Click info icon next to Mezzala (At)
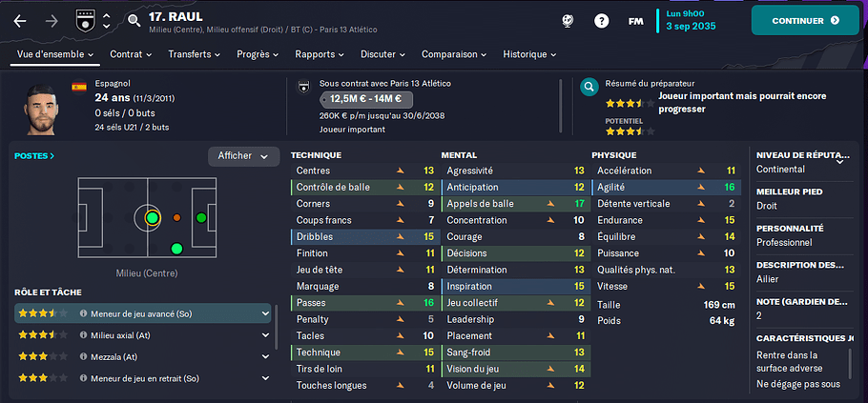Image resolution: width=868 pixels, height=403 pixels. (84, 357)
